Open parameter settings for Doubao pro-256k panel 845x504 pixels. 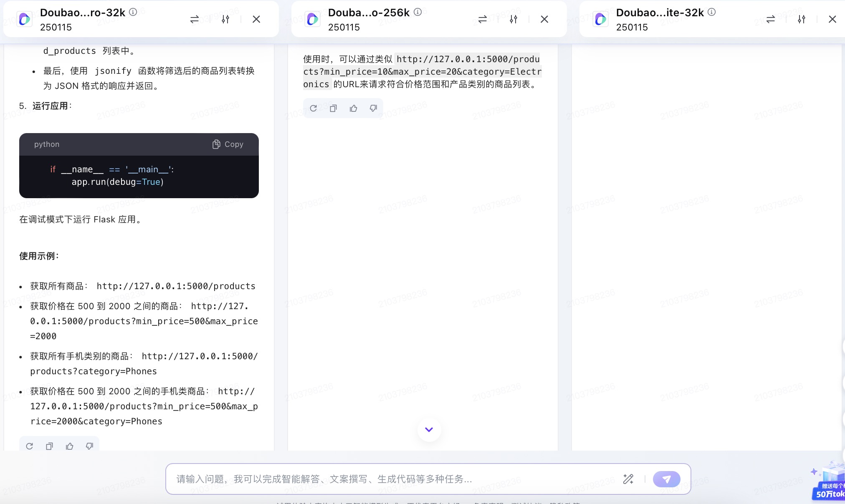click(513, 19)
